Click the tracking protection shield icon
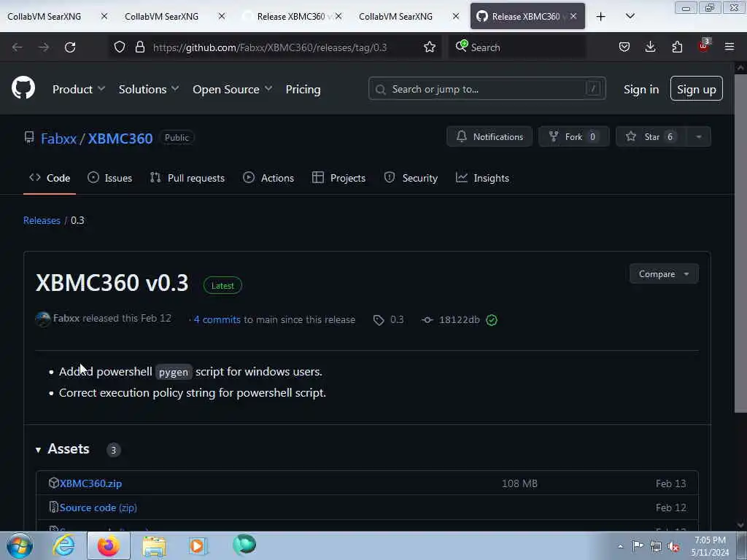Viewport: 747px width, 560px height. click(x=120, y=47)
